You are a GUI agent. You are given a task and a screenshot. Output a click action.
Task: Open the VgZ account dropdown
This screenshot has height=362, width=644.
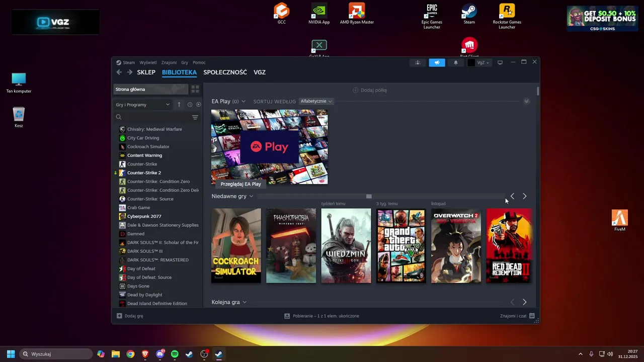coord(479,63)
